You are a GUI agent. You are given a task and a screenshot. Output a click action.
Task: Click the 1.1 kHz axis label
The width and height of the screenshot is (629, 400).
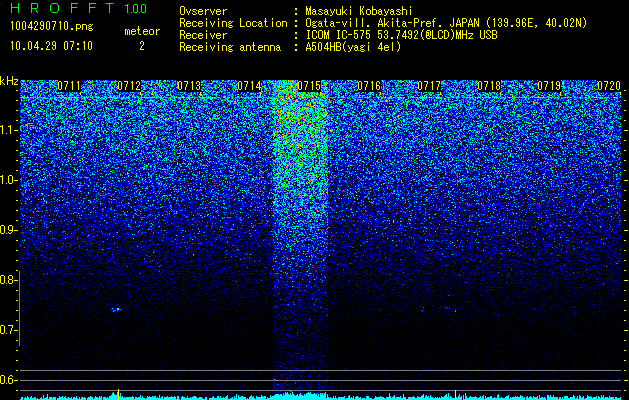9,130
